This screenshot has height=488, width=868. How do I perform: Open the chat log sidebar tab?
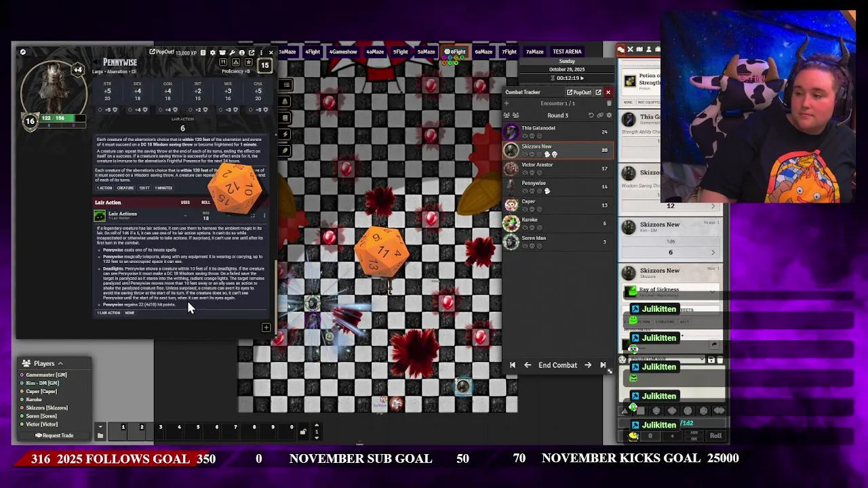tap(620, 49)
